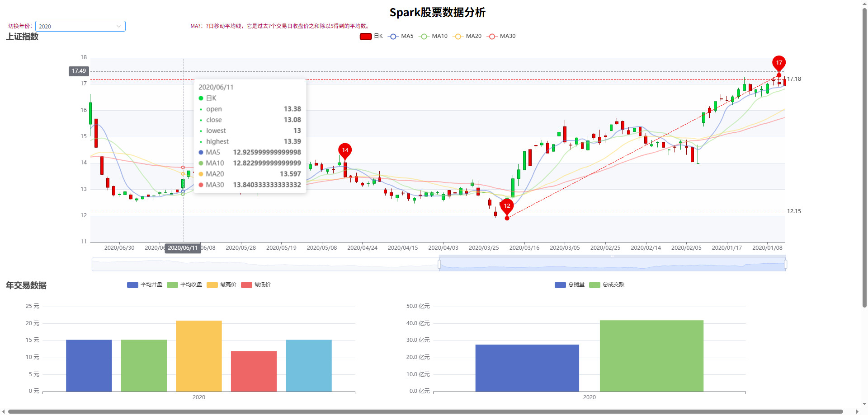Click the red marker pin labeled 14

[x=345, y=150]
